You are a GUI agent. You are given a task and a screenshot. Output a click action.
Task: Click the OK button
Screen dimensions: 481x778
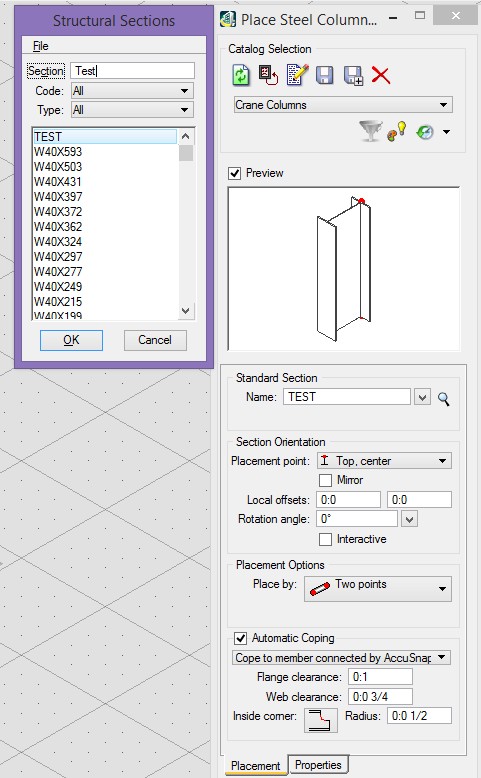[71, 340]
